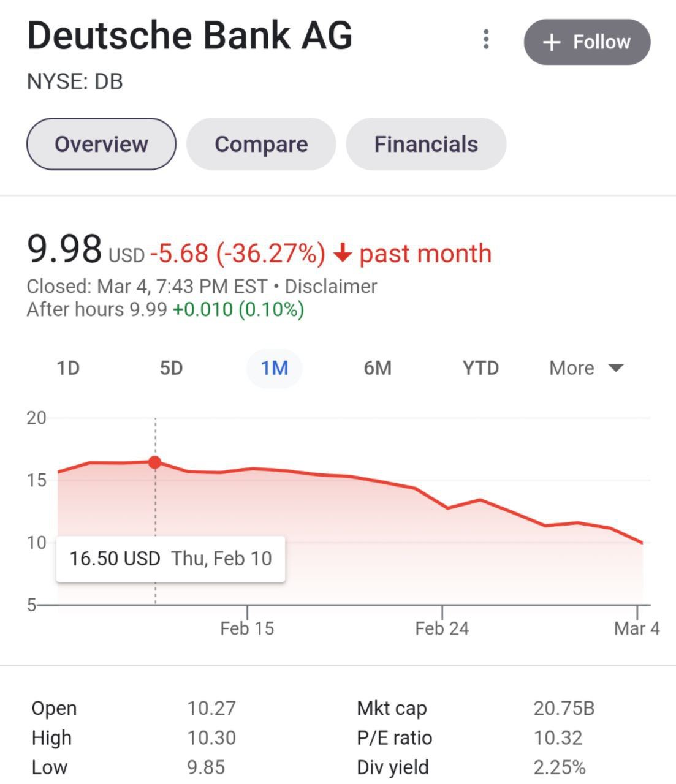Follow Deutsche Bank AG stock

pyautogui.click(x=587, y=42)
